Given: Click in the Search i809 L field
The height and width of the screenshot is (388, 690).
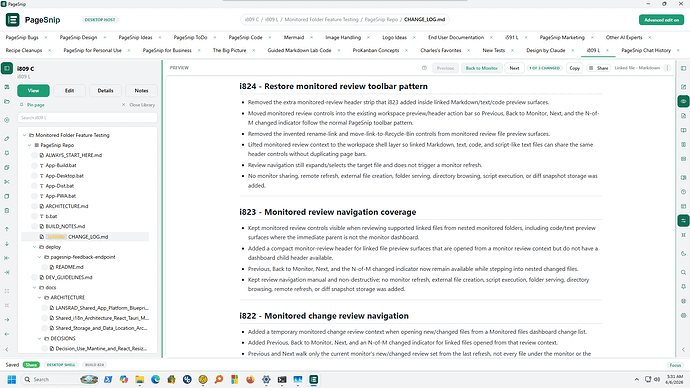Looking at the screenshot, I should pyautogui.click(x=87, y=118).
